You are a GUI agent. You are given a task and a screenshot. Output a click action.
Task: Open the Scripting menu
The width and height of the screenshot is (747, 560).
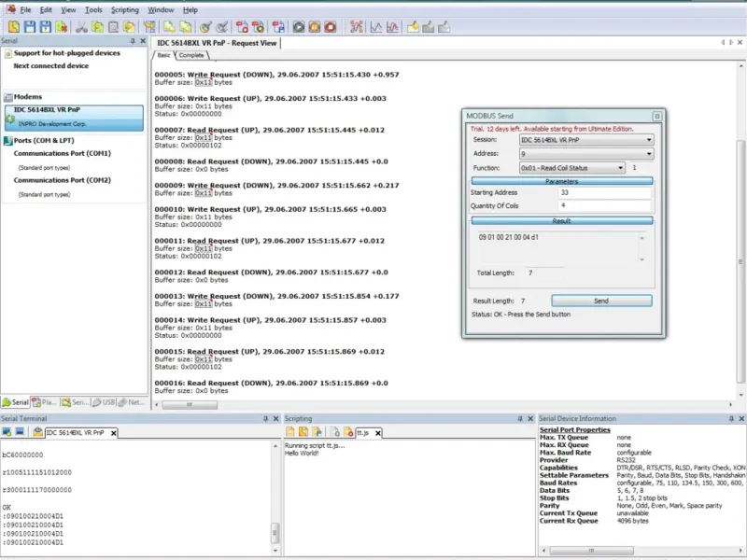(x=125, y=9)
